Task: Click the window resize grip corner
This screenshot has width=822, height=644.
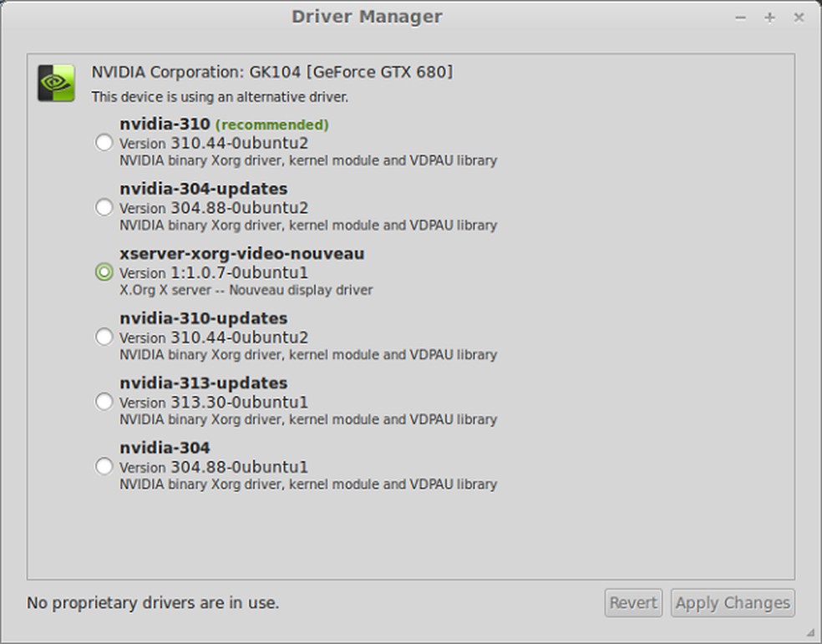Action: 811,633
